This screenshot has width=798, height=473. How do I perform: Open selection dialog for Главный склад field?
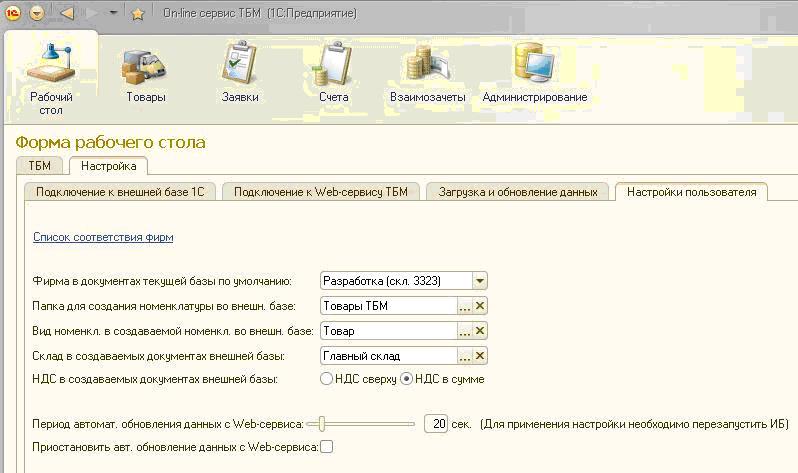[465, 356]
